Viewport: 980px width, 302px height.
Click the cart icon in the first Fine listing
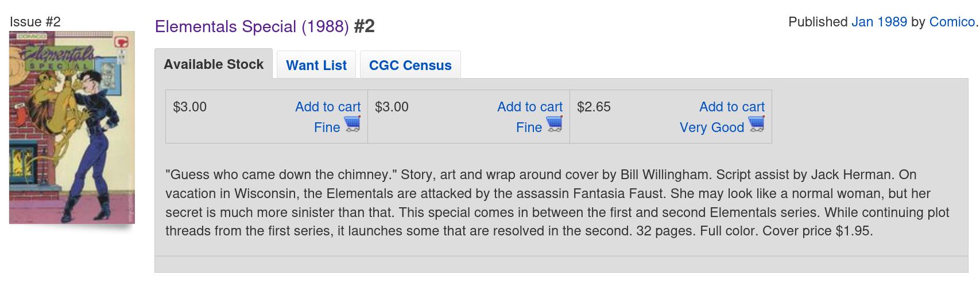point(352,124)
